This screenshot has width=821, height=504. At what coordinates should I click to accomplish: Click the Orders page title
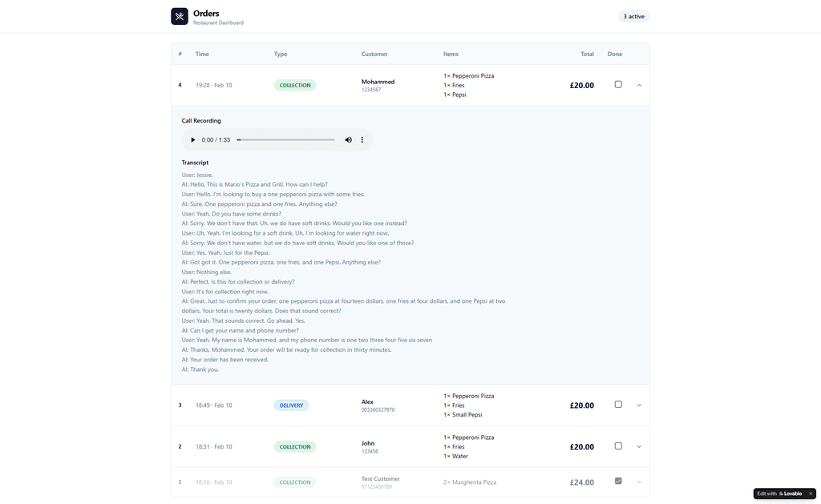click(x=206, y=14)
